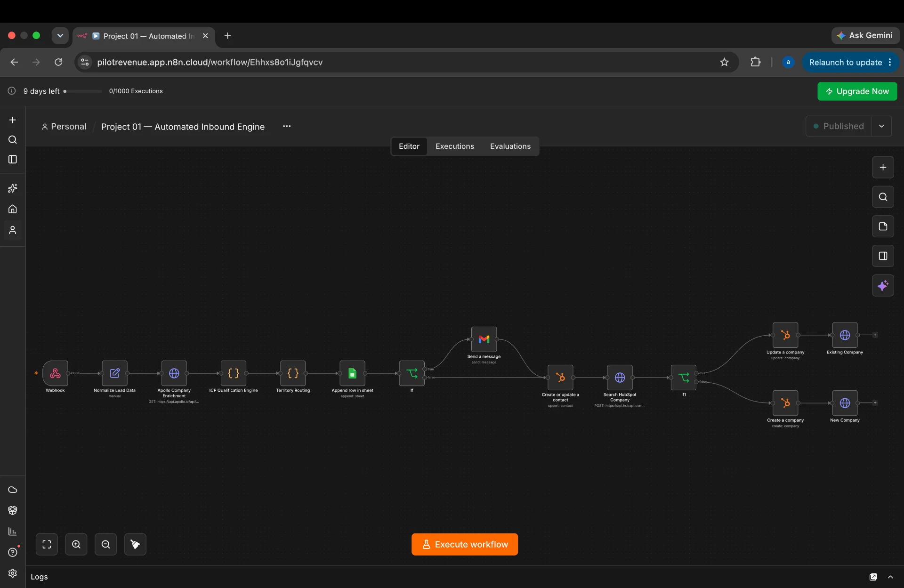
Task: Select the Existing Company HTTP node
Action: 845,335
